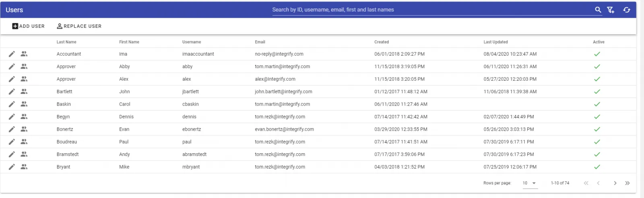Viewport: 644px width, 198px height.
Task: Click username cbaskin
Action: coord(190,104)
